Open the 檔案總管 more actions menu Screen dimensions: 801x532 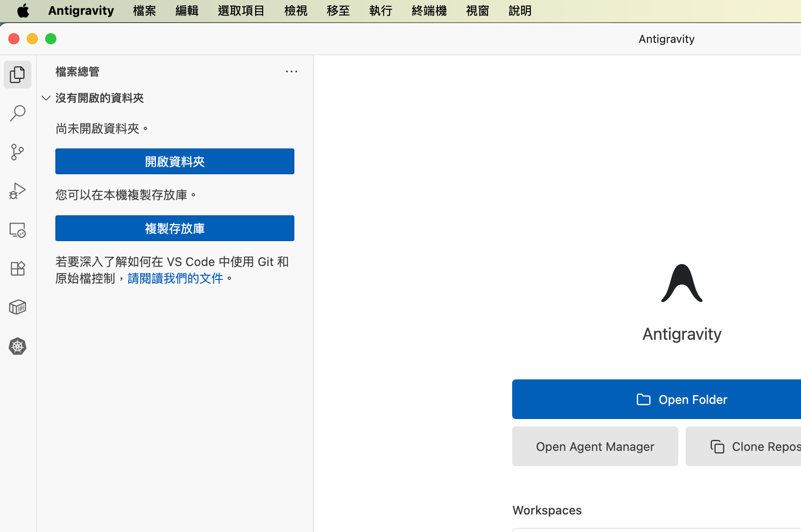click(292, 71)
